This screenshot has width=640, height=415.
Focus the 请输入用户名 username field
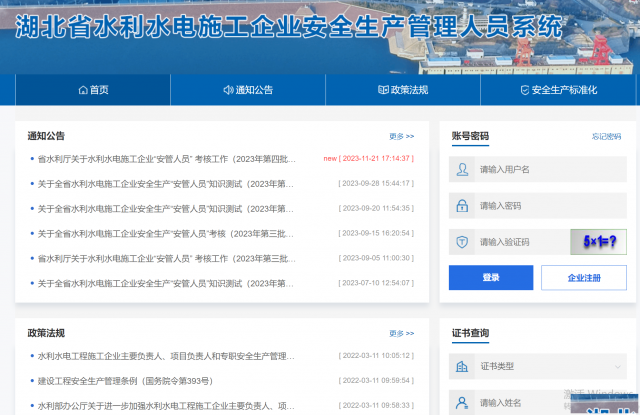(538, 169)
